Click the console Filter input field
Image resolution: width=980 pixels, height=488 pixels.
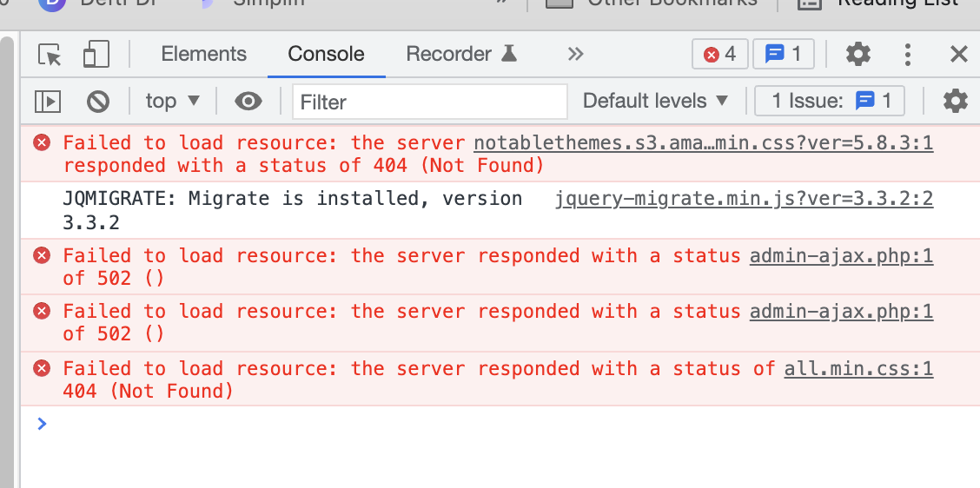pos(430,102)
